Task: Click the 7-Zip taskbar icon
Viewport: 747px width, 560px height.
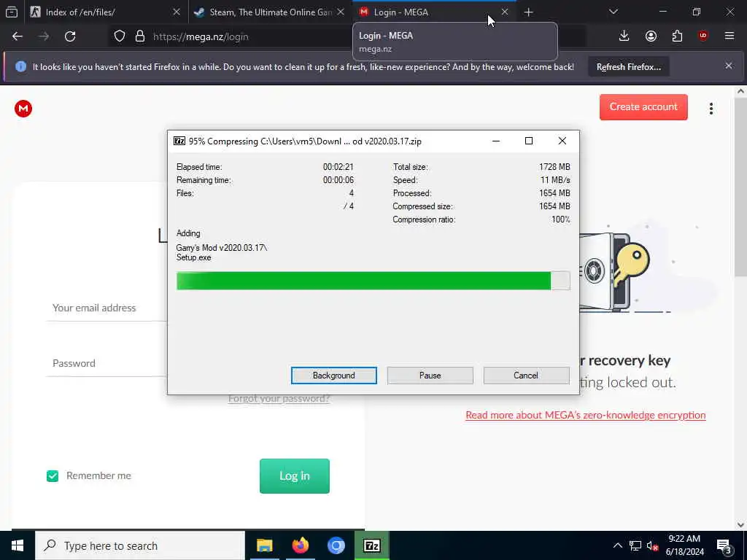Action: pos(371,545)
